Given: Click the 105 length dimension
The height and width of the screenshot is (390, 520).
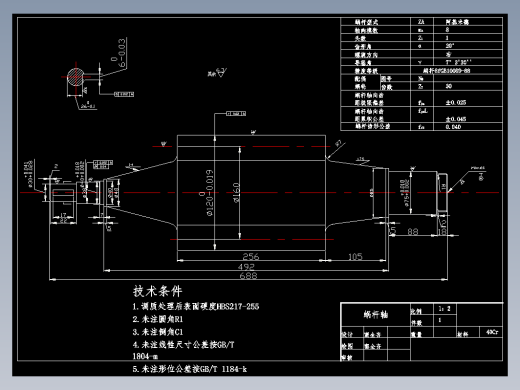Looking at the screenshot, I should 355,256.
